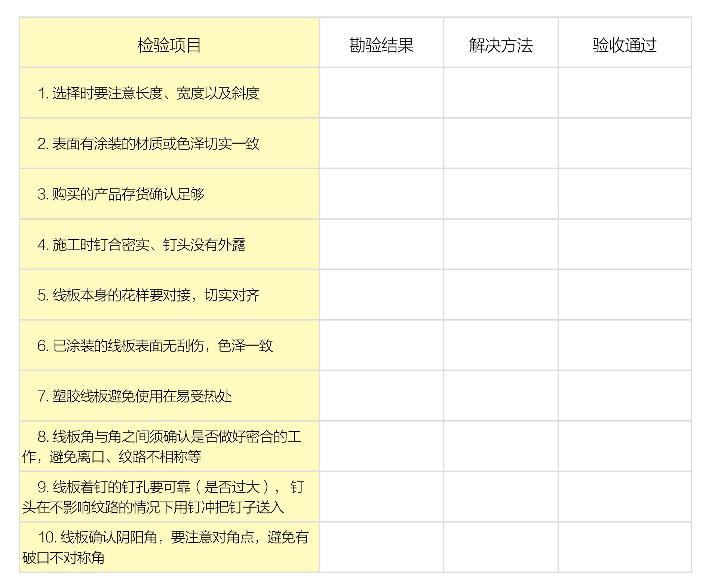Click the 解决方法 cell for row 5

pos(501,295)
